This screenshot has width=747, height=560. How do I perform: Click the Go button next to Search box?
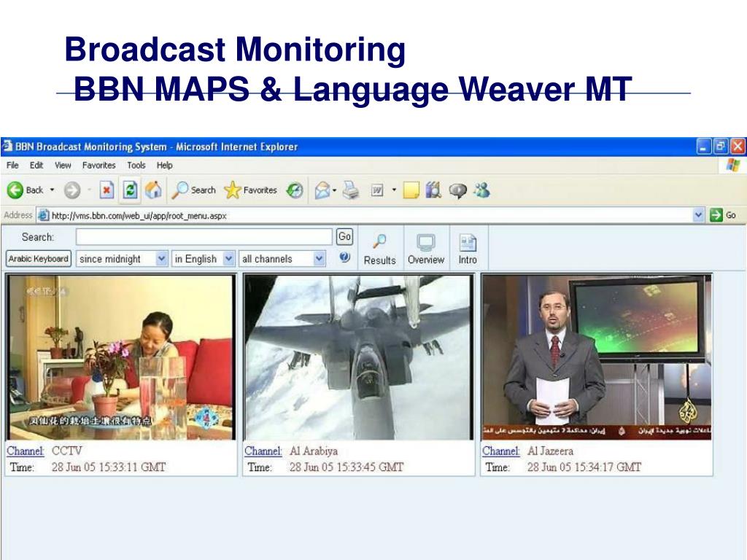(344, 237)
